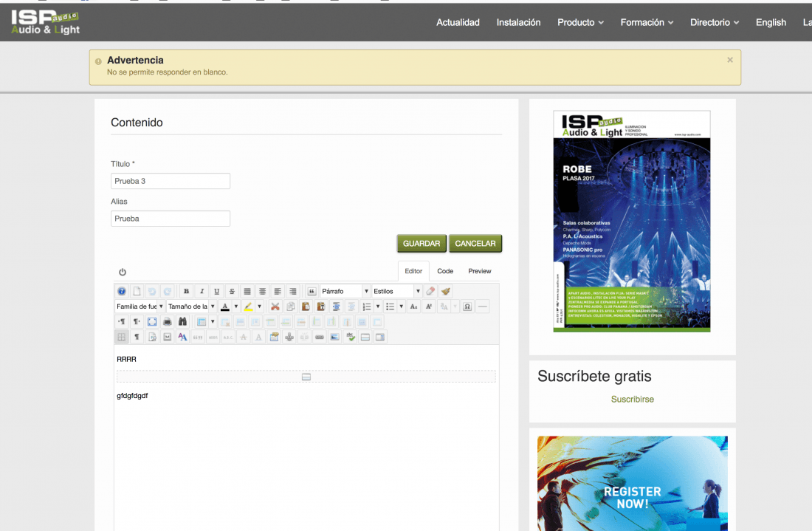Apply subscript formatting

click(x=413, y=306)
